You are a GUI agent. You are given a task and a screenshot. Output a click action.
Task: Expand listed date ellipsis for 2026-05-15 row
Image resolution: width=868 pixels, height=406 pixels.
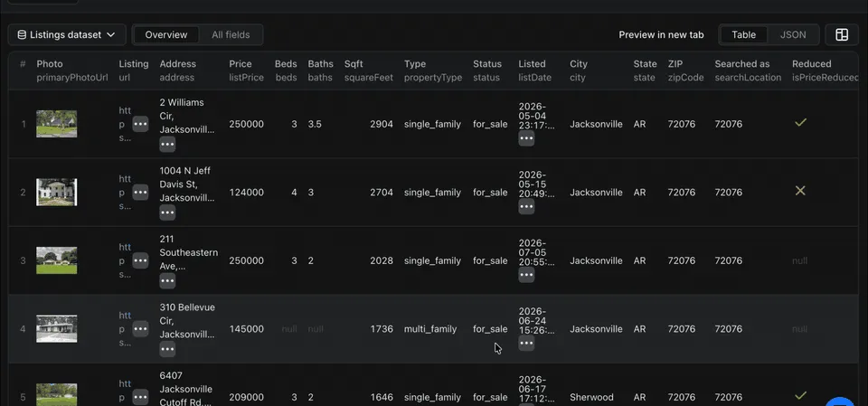coord(526,206)
